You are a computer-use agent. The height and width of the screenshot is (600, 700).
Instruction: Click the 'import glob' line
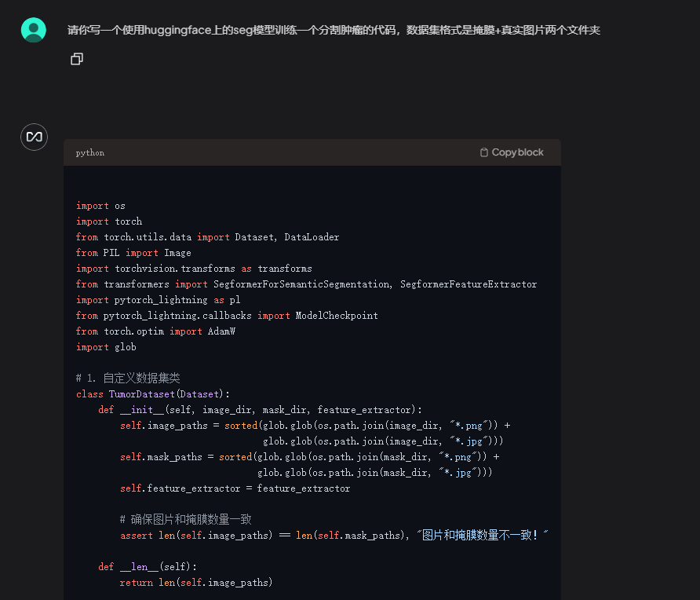coord(106,347)
